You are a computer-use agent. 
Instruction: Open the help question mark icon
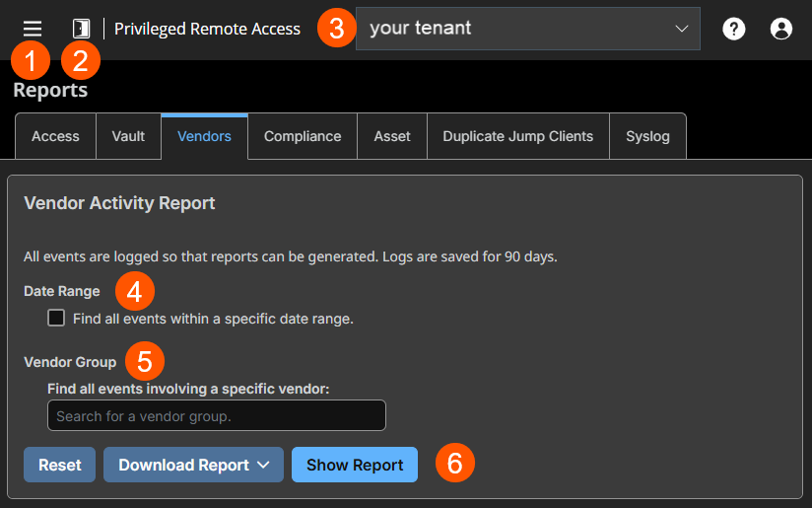734,29
